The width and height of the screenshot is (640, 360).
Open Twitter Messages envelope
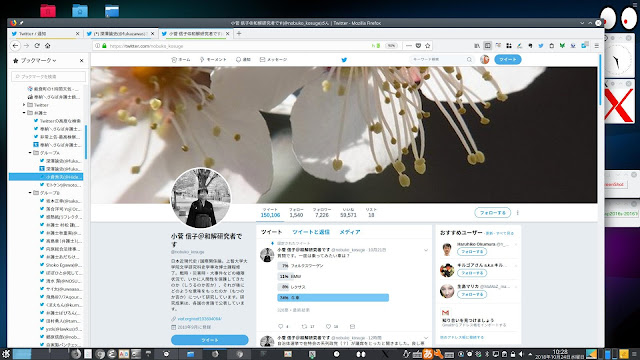pos(273,60)
